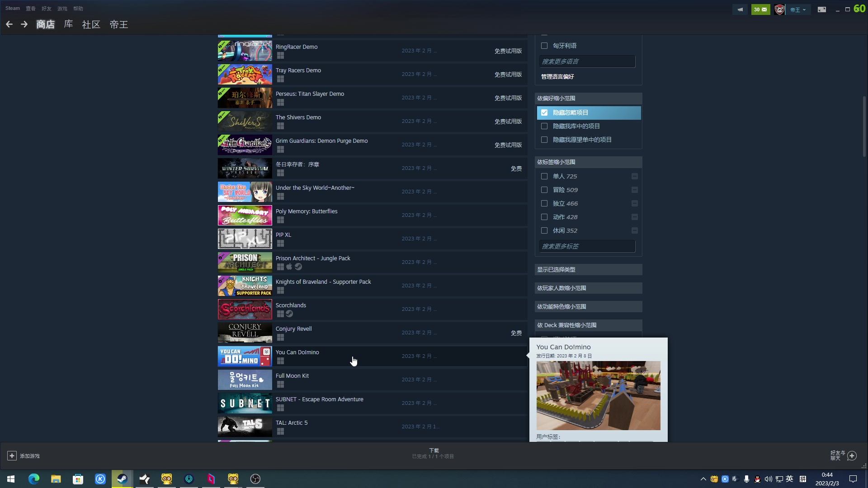Open the 查看 menu
The image size is (868, 488).
click(x=31, y=9)
